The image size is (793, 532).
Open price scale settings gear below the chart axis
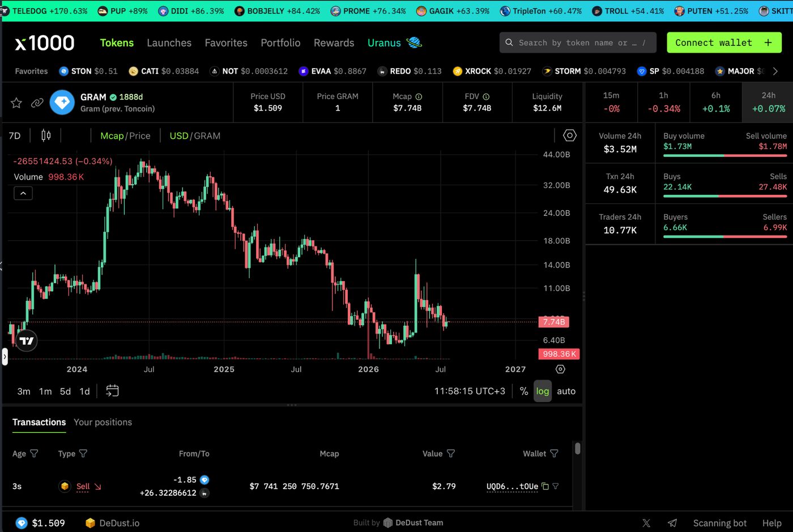tap(560, 369)
